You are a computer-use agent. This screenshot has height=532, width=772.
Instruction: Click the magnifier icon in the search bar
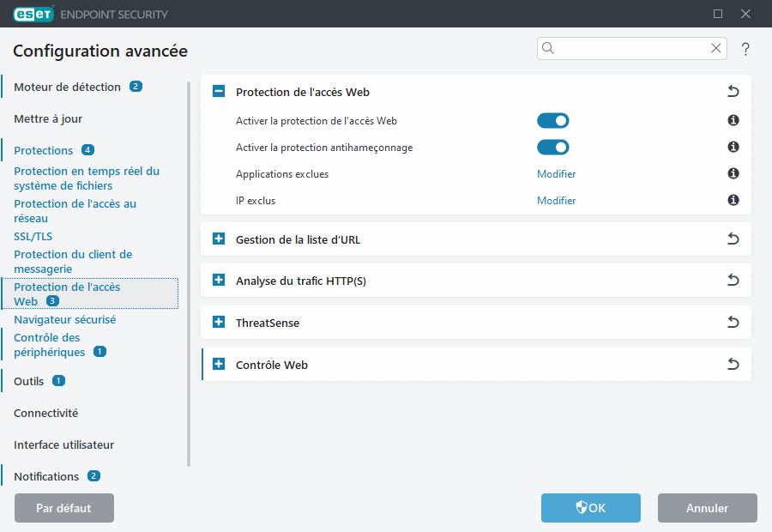coord(548,48)
